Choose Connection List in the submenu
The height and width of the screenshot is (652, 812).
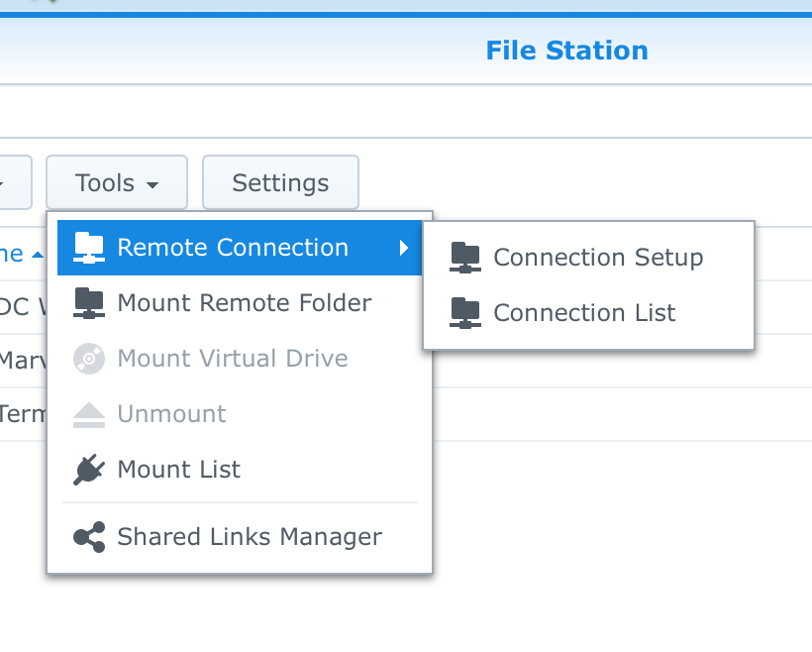(x=584, y=313)
